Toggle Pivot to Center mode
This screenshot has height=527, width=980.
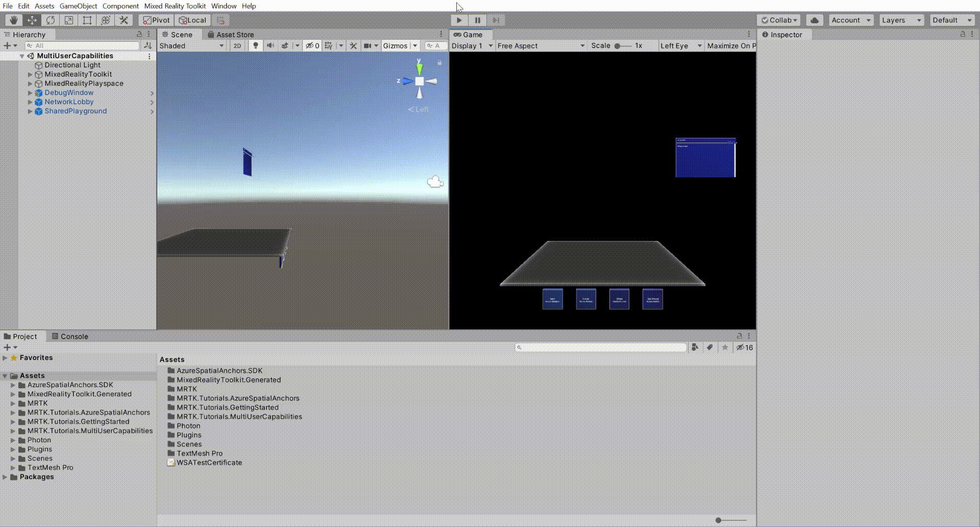pyautogui.click(x=155, y=20)
